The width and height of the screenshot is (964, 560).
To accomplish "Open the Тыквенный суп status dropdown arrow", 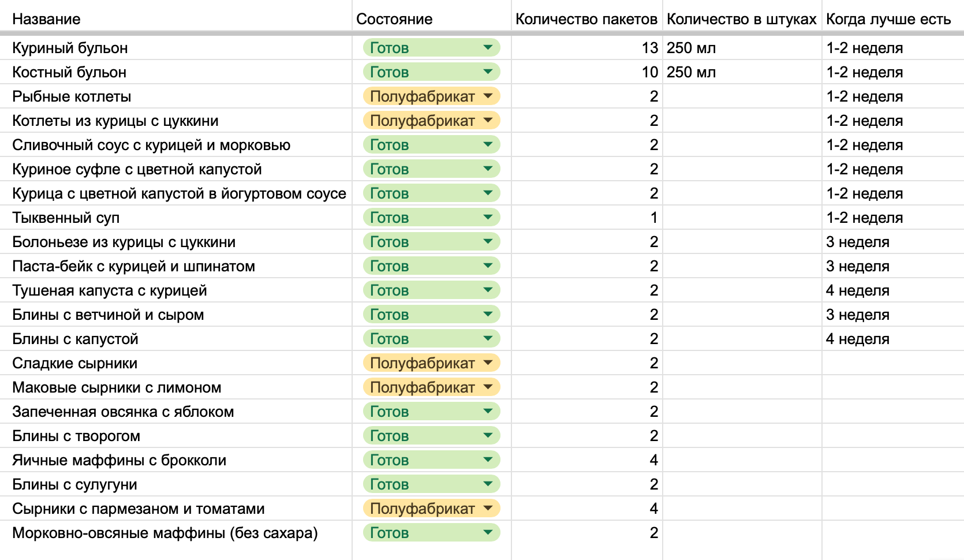I will tap(488, 217).
